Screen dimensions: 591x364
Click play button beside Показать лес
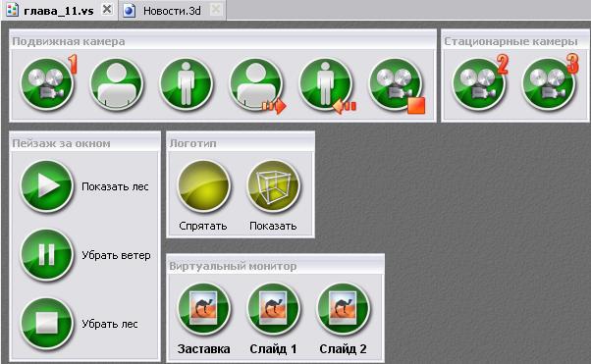[47, 186]
